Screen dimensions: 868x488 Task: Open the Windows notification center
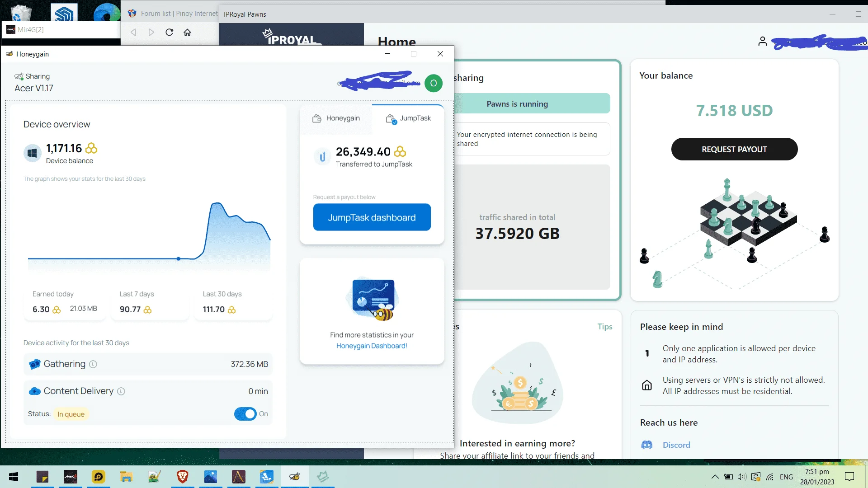[849, 477]
